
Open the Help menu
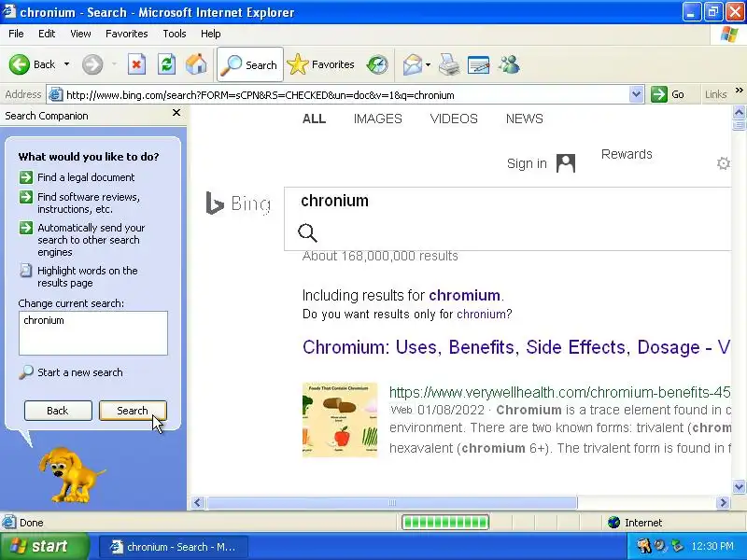click(x=211, y=34)
